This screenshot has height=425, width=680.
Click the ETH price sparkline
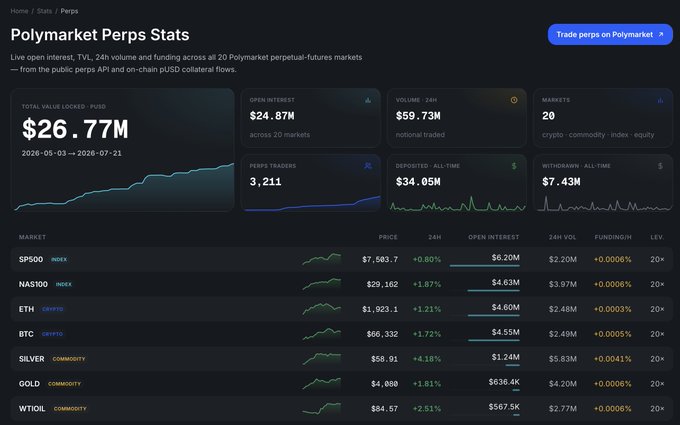pos(321,308)
